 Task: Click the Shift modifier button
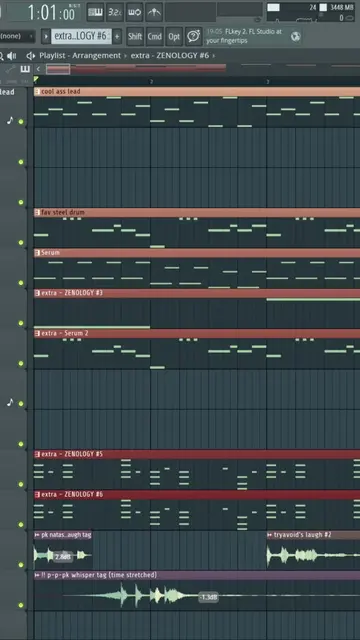pyautogui.click(x=135, y=37)
